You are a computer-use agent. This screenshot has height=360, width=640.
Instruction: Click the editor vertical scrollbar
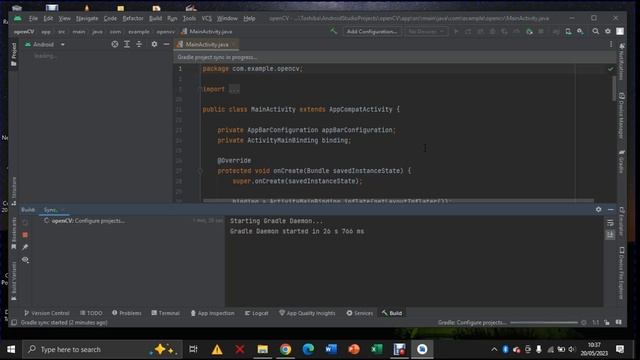(x=613, y=89)
